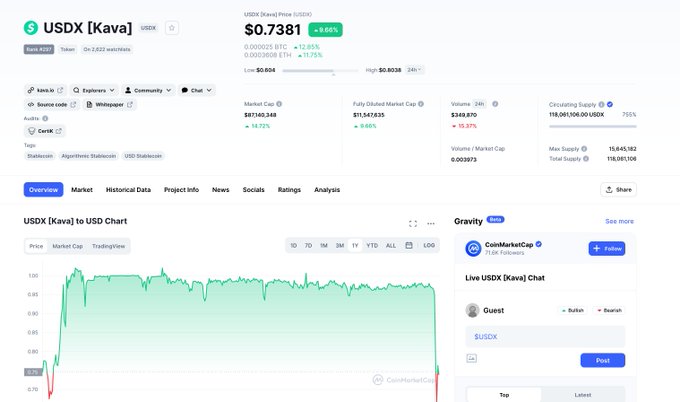Click the Total Supply info icon
Image resolution: width=680 pixels, height=402 pixels.
586,159
